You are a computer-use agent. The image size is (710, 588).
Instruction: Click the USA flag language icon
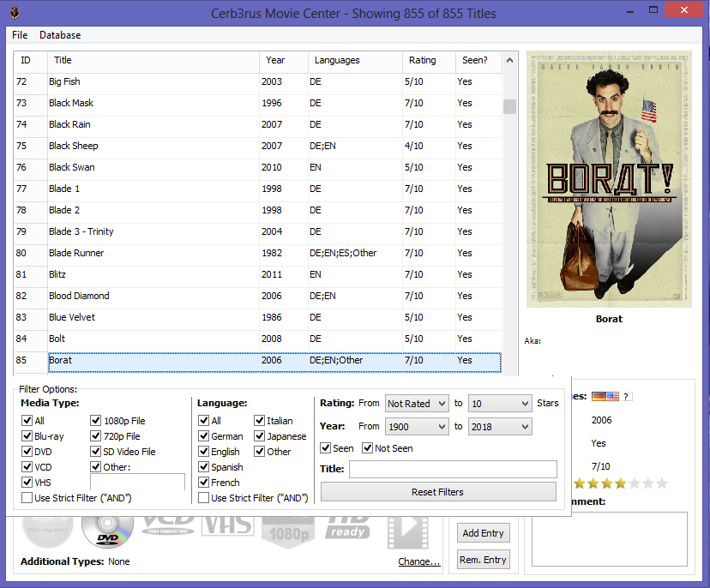click(611, 396)
